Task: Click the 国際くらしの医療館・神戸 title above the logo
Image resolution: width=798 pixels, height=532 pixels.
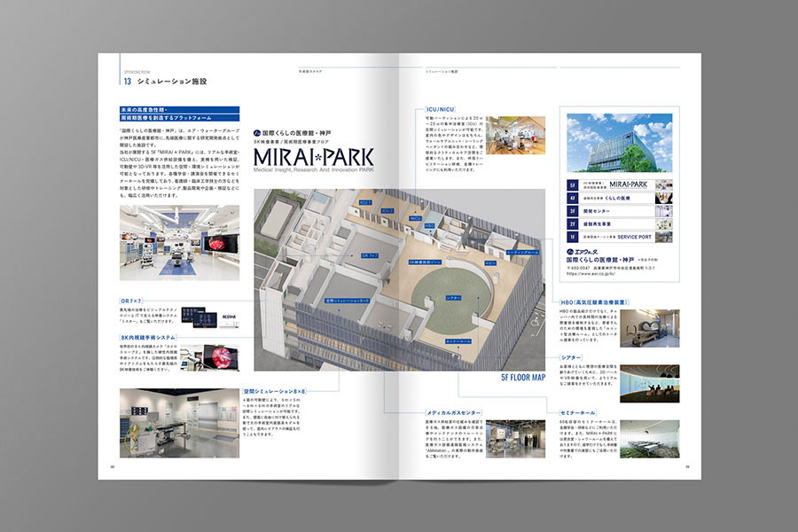Action: point(293,133)
